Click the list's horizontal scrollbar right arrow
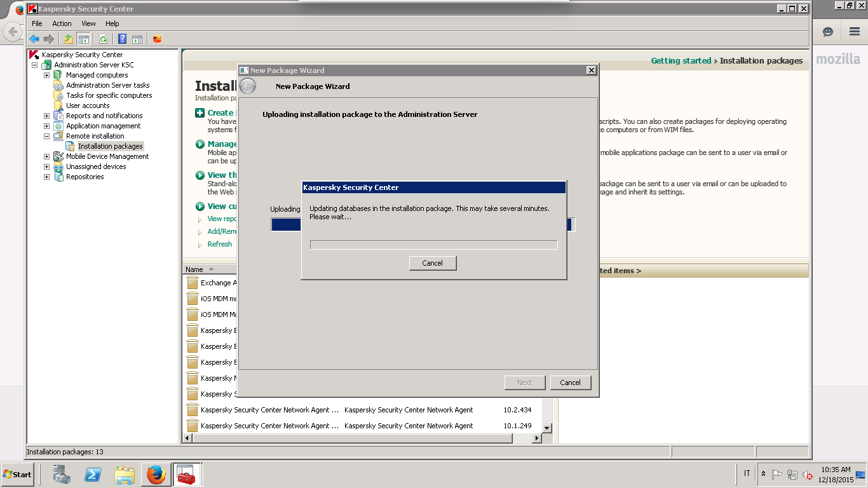Image resolution: width=868 pixels, height=488 pixels. pos(537,438)
